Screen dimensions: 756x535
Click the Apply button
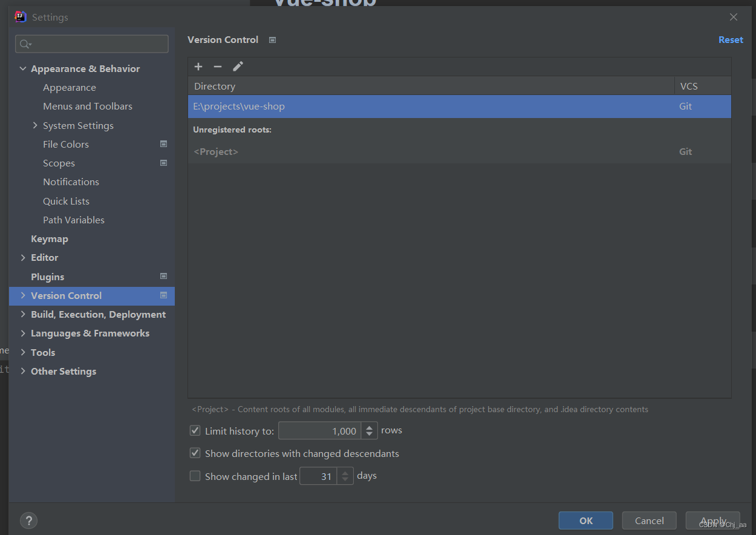pyautogui.click(x=713, y=520)
